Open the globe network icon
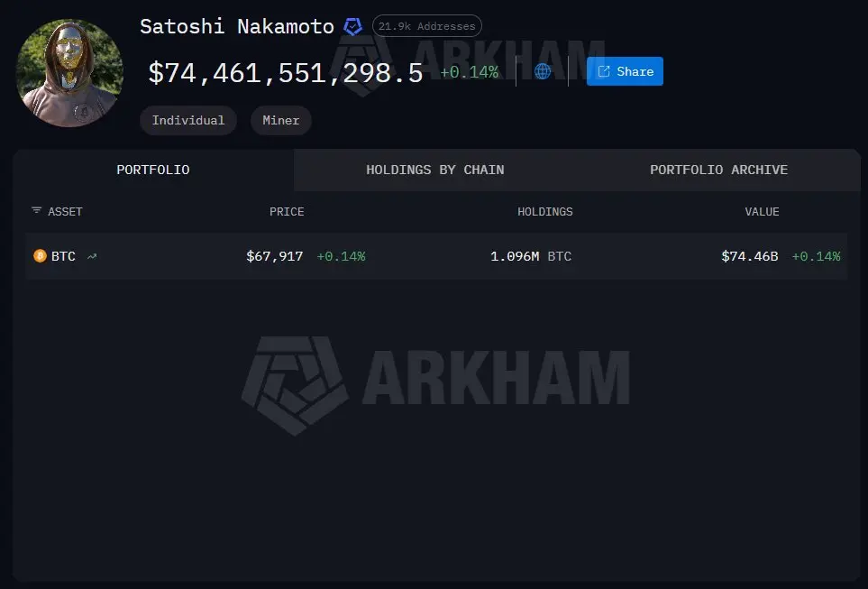This screenshot has width=868, height=589. 543,71
